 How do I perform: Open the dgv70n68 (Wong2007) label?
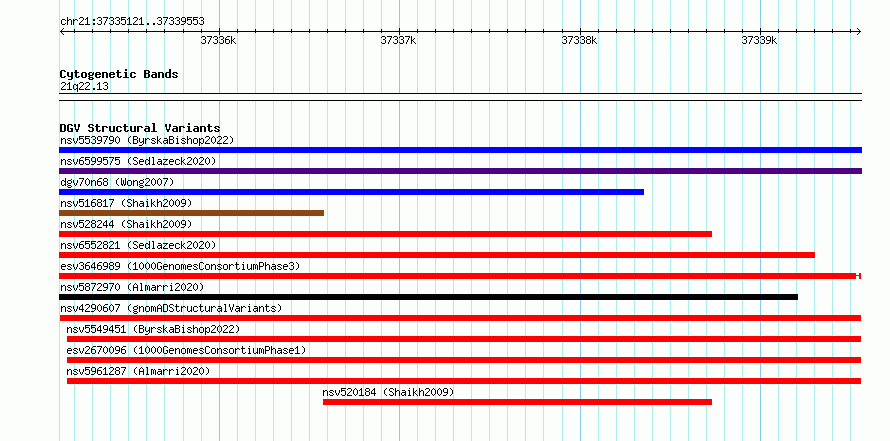tap(117, 182)
